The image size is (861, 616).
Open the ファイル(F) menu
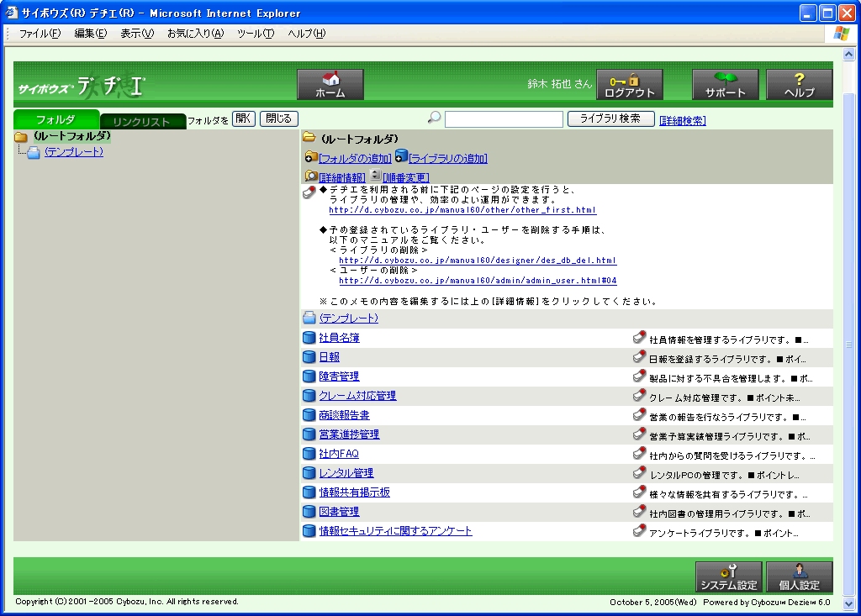tap(40, 34)
